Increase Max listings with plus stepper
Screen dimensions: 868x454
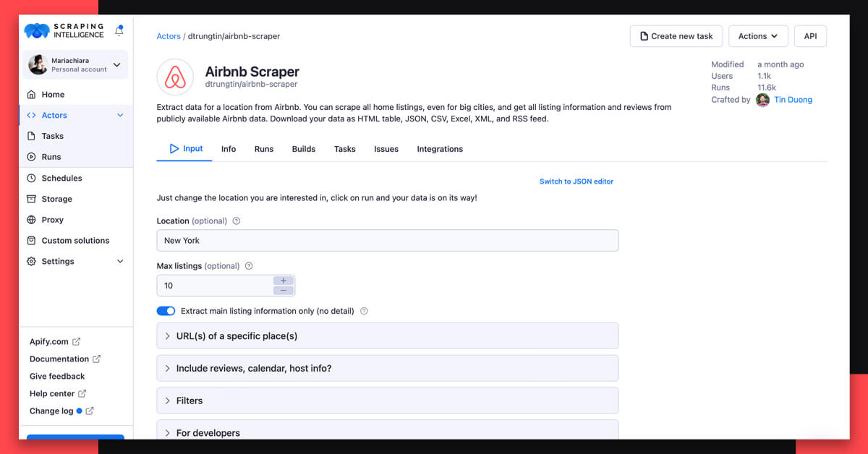click(283, 280)
